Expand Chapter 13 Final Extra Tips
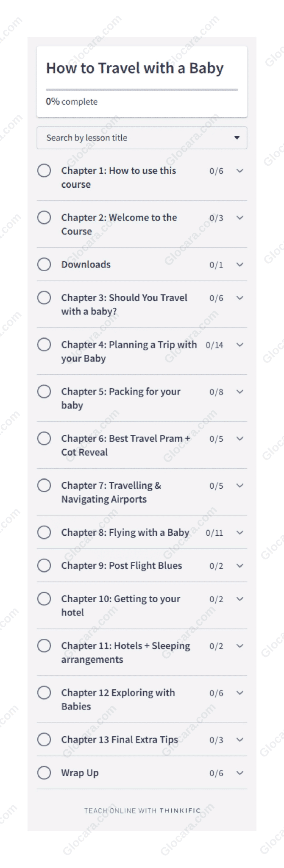The height and width of the screenshot is (868, 284). tap(240, 740)
